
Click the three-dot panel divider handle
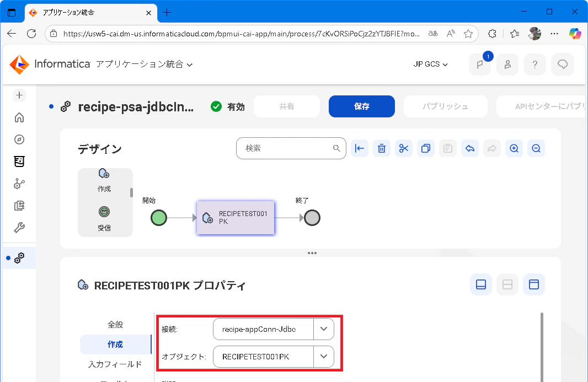tap(312, 253)
